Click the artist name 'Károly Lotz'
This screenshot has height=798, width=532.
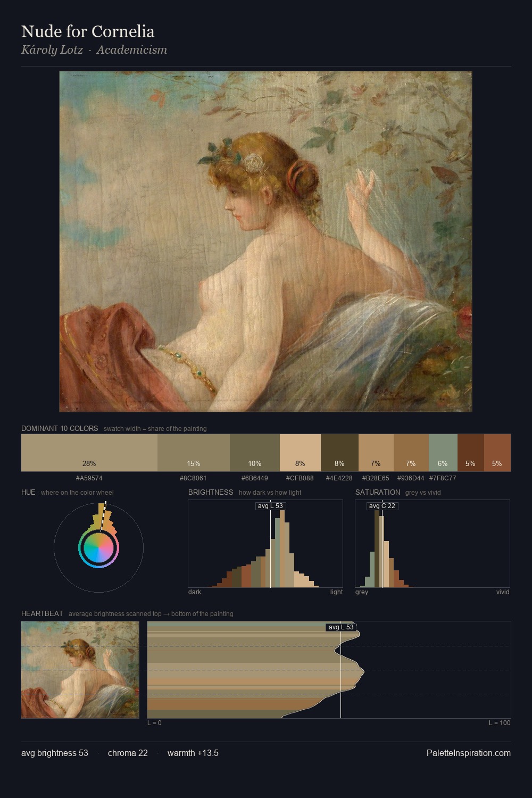coord(52,50)
